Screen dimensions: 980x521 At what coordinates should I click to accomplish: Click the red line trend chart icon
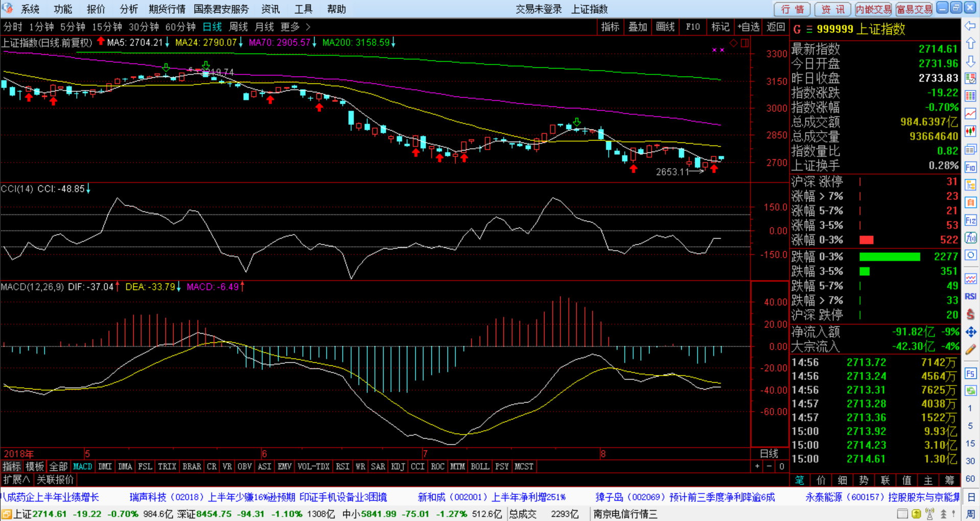[x=970, y=113]
